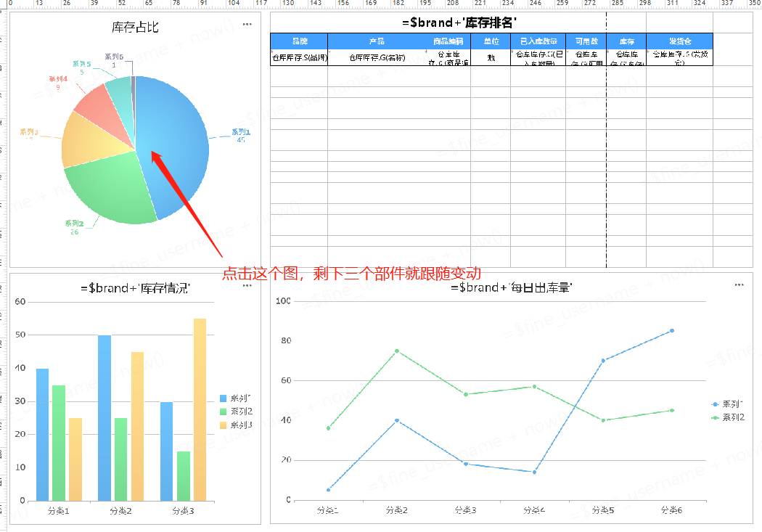Click the blue 系列1 line point at 分类5
The height and width of the screenshot is (532, 762).
click(x=603, y=361)
